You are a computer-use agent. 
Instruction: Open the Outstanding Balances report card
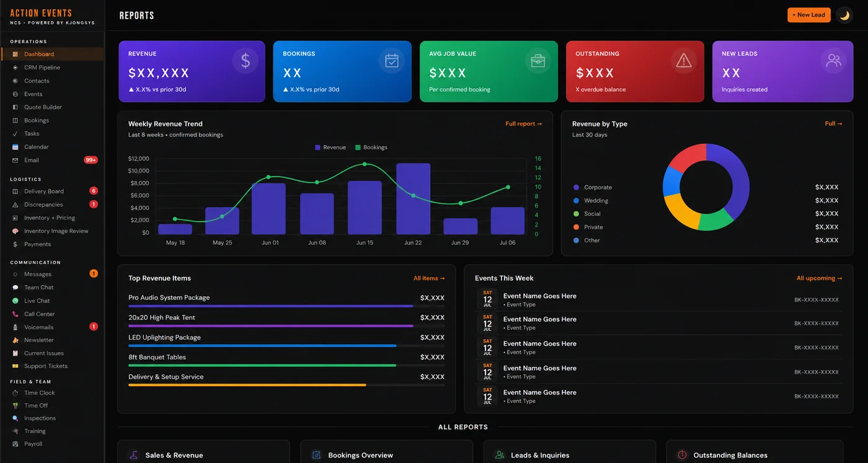[755, 452]
